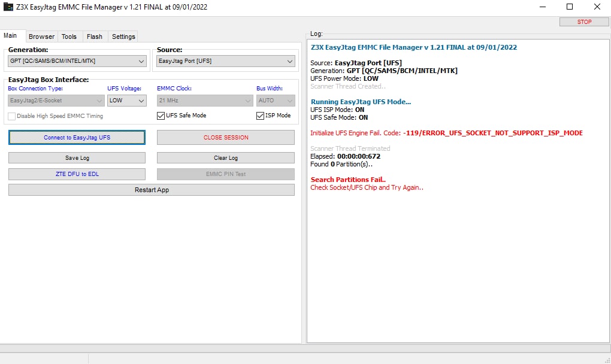Click 'UFS ISP Mode: ON' log line
This screenshot has width=611, height=364.
337,110
